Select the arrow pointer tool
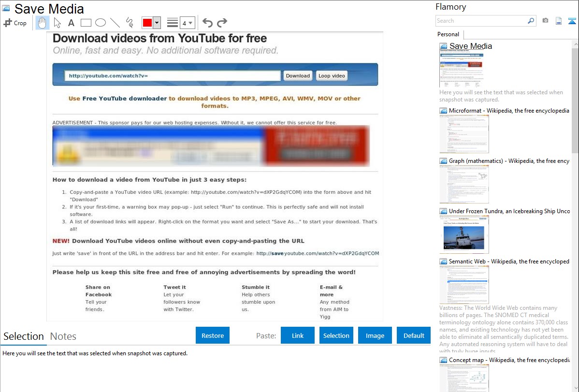Viewport: 579px width, 392px height. point(57,23)
